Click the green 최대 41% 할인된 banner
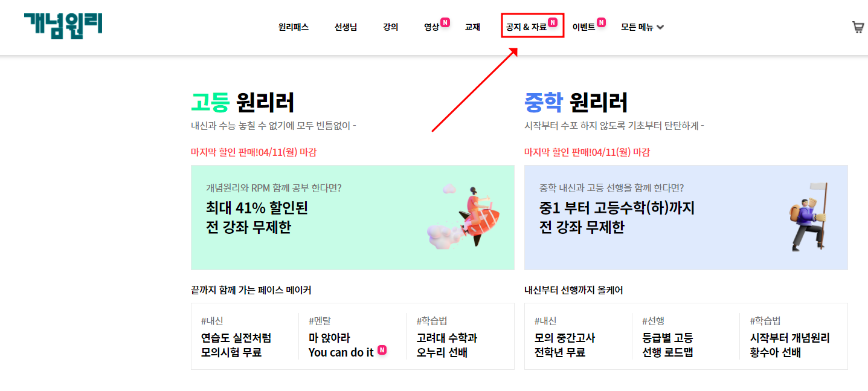868x391 pixels. 353,218
